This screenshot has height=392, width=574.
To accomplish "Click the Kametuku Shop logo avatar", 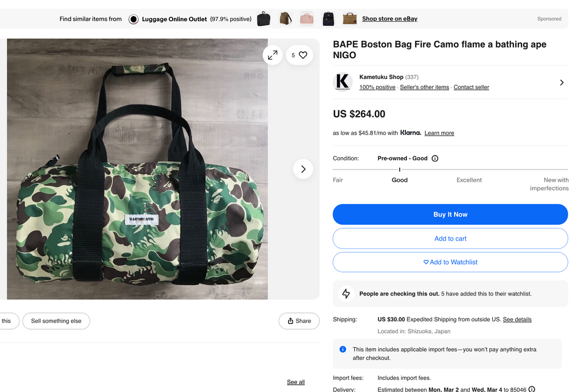I will pyautogui.click(x=342, y=82).
